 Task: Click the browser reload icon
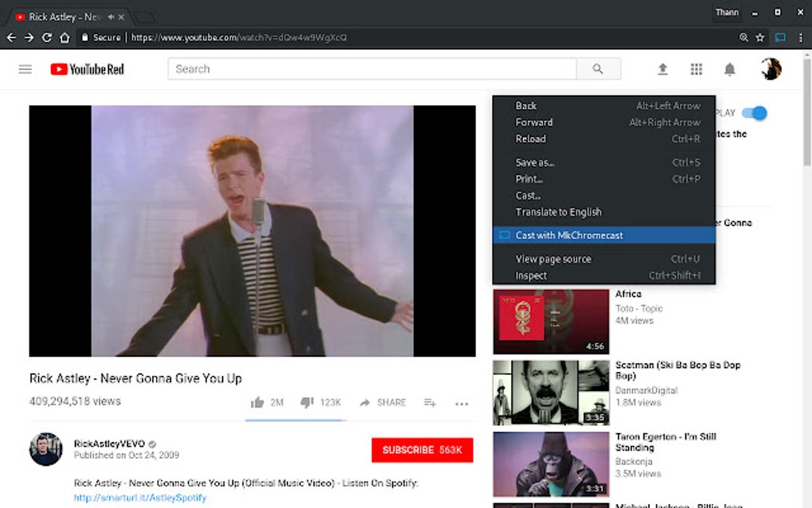click(48, 37)
